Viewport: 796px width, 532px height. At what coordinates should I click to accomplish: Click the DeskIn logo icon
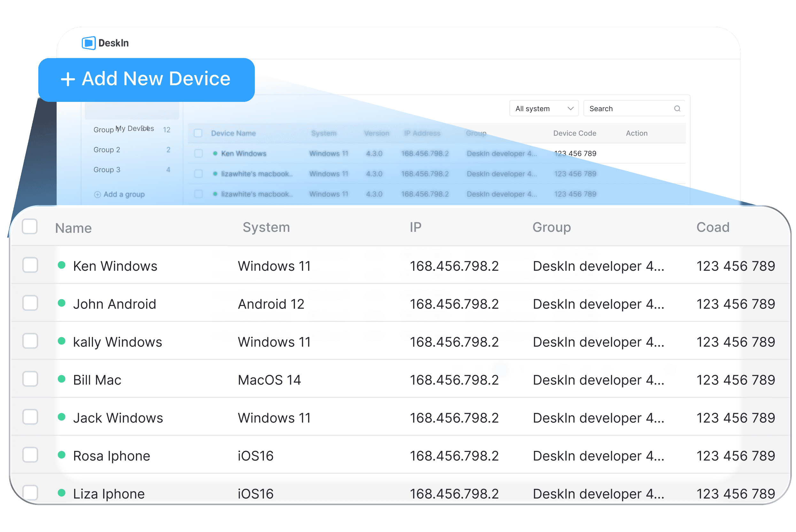pos(89,43)
